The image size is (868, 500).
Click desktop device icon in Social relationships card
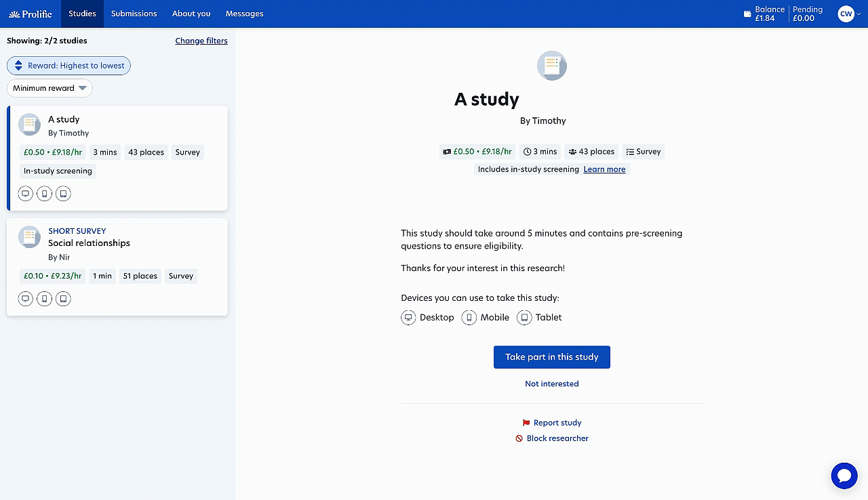(26, 299)
